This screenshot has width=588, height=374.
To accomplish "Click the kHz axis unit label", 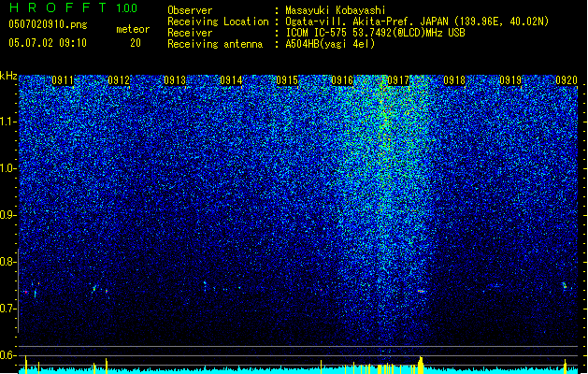I will [8, 76].
